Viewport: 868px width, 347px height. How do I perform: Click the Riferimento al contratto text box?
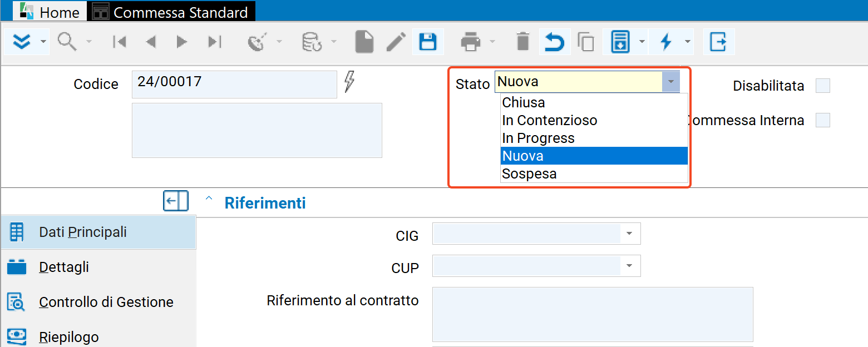[593, 314]
